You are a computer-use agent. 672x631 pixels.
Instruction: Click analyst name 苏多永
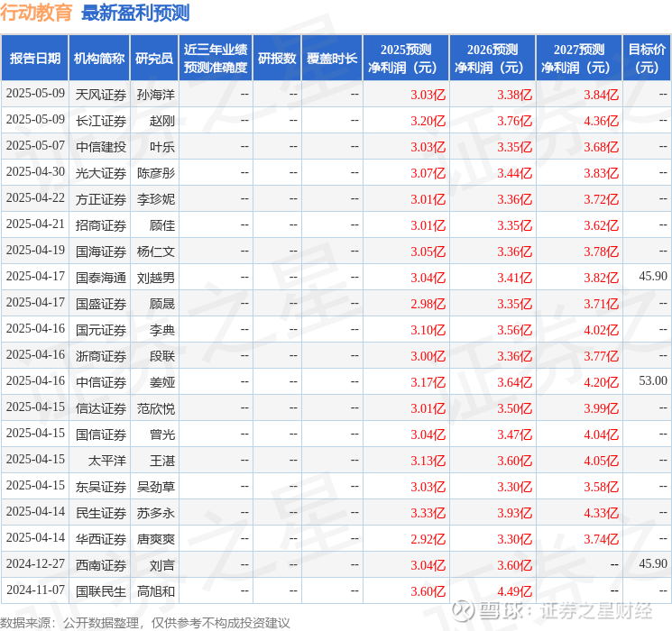coord(155,513)
